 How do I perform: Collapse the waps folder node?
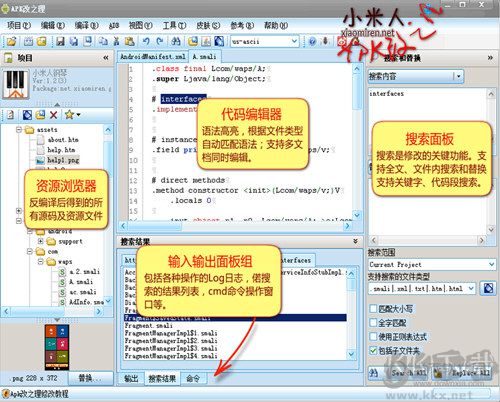[x=40, y=262]
